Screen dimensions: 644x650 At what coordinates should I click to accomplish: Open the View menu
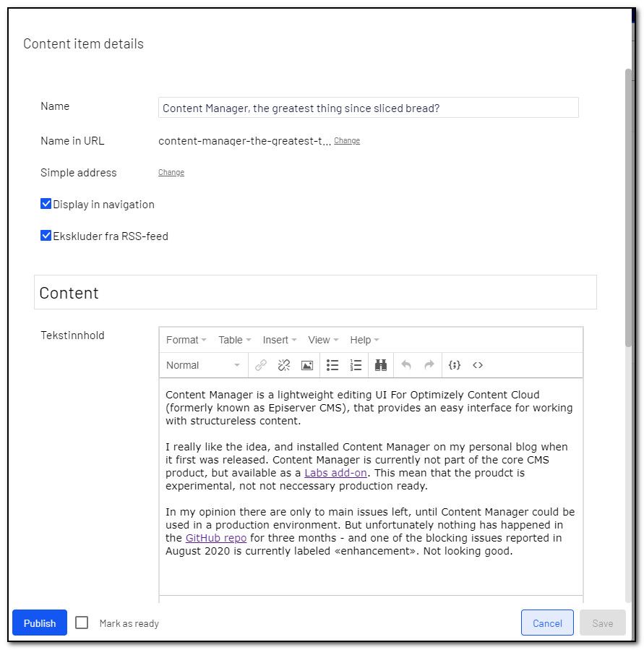tap(323, 340)
